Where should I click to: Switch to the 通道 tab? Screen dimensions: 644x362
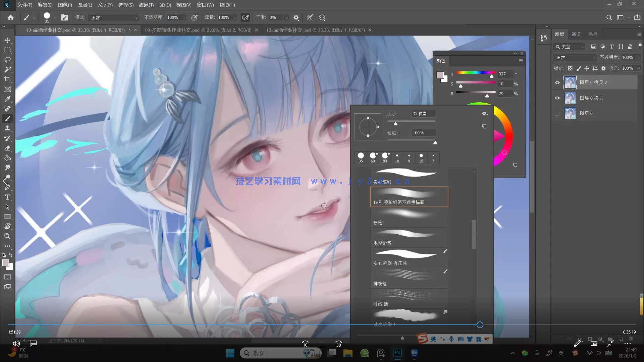point(576,34)
